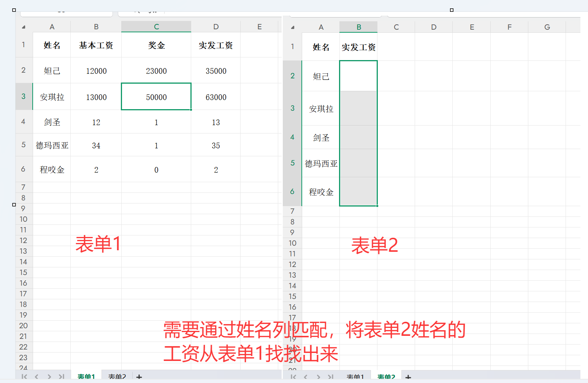This screenshot has width=588, height=383.
Task: Click the select-all corner in the left spreadsheet
Action: tap(24, 27)
